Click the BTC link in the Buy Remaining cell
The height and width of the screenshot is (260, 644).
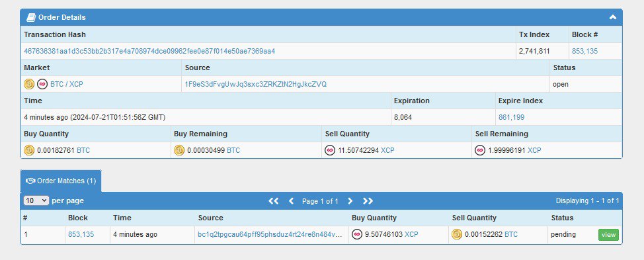click(233, 150)
